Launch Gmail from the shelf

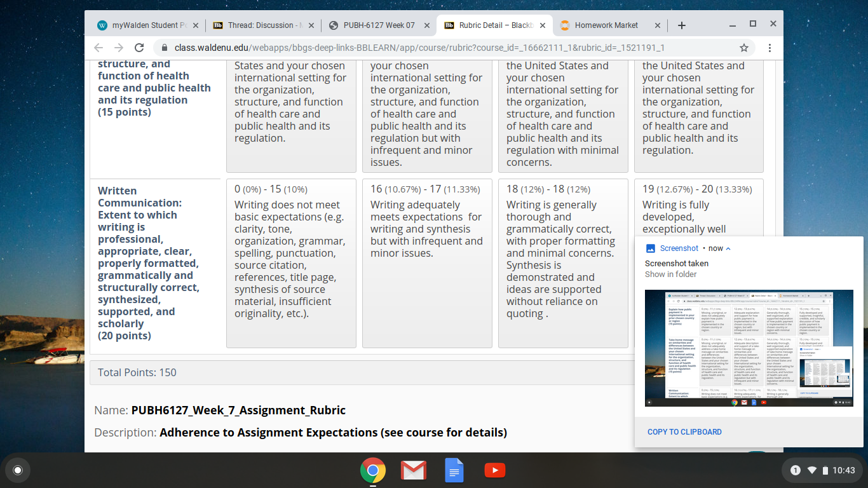pyautogui.click(x=414, y=470)
